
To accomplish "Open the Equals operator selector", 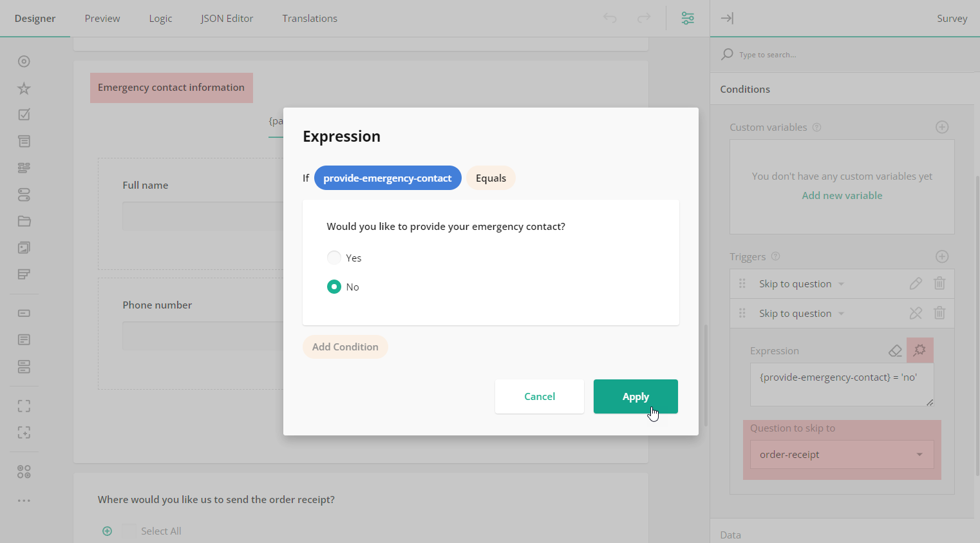I will (491, 178).
